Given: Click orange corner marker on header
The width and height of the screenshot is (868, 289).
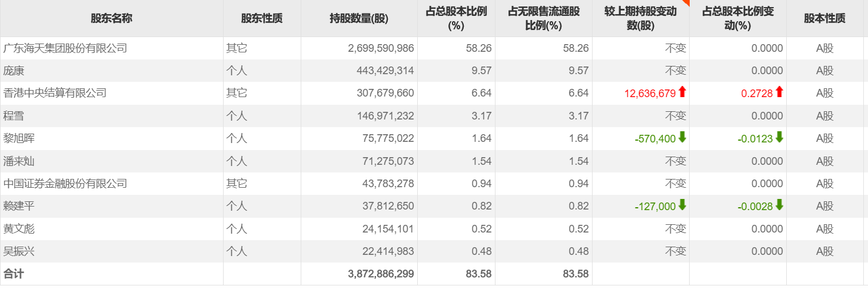Looking at the screenshot, I should coord(685,3).
